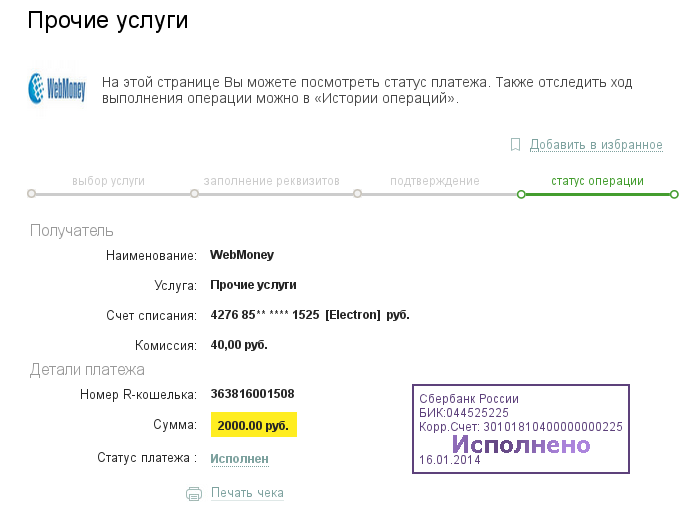Click the Прочие услуги page heading
Image resolution: width=688 pixels, height=513 pixels.
point(108,21)
